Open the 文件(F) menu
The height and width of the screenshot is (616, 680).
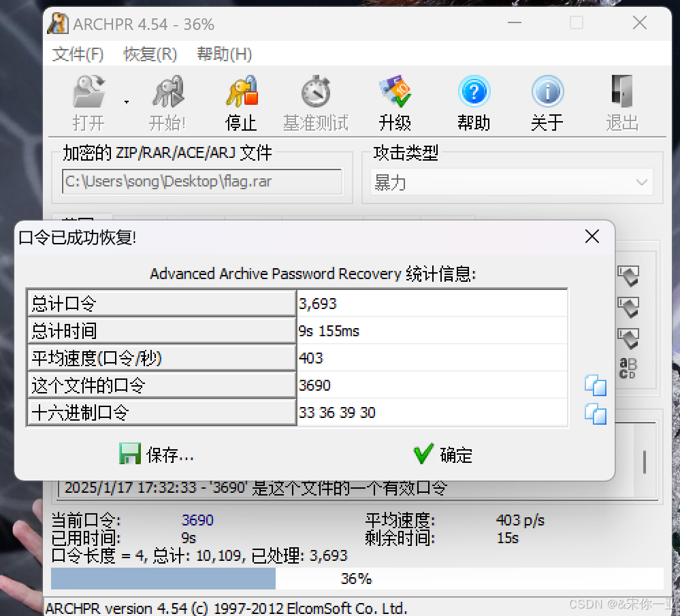[78, 54]
